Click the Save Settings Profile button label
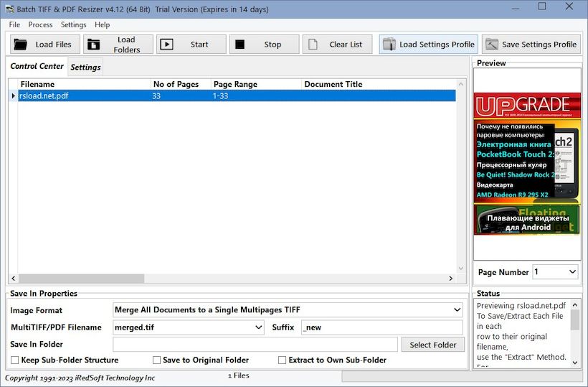This screenshot has width=588, height=387. coord(539,45)
